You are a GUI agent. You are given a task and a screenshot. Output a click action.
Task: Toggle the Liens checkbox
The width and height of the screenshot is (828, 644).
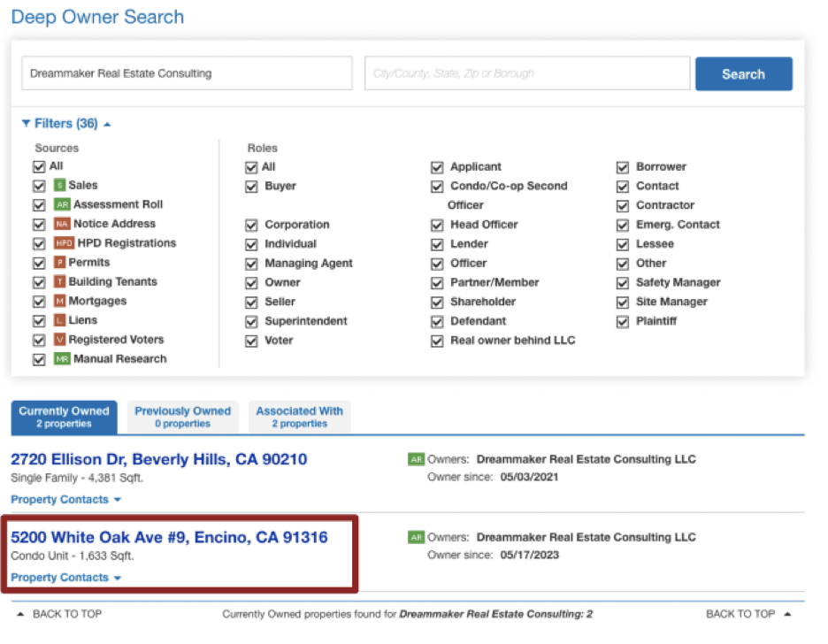click(x=39, y=321)
